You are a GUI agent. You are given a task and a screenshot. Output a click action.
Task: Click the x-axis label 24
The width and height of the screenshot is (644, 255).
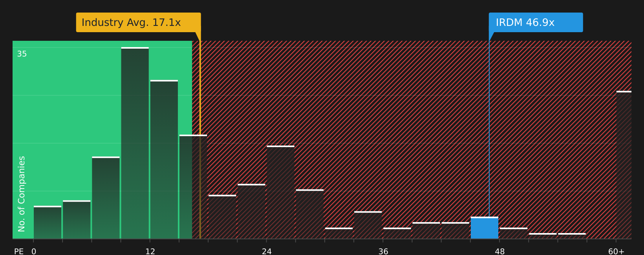click(267, 251)
